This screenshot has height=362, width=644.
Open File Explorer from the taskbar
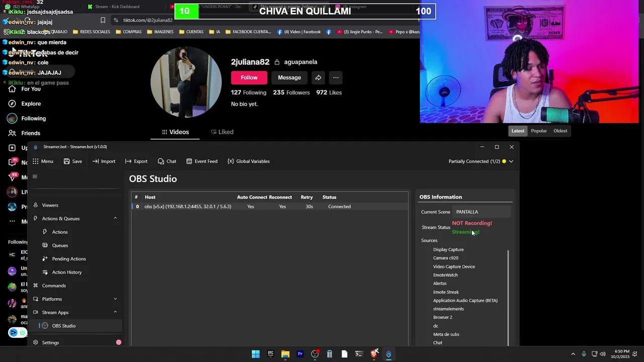pos(285,354)
